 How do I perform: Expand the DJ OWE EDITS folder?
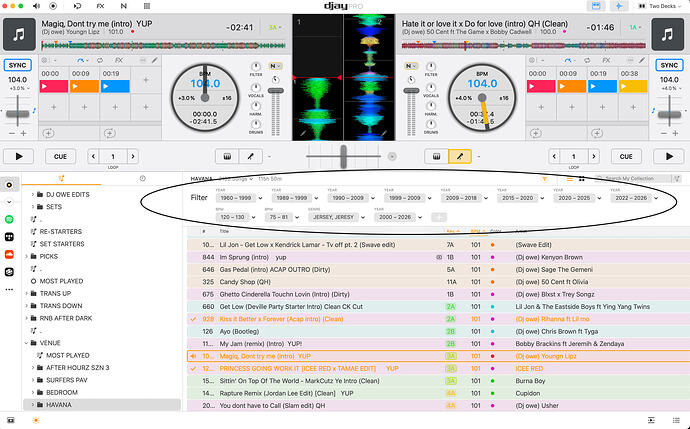[x=33, y=194]
